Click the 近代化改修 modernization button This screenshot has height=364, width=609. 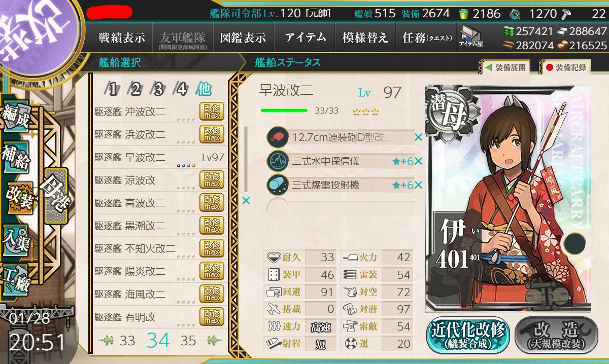click(468, 336)
